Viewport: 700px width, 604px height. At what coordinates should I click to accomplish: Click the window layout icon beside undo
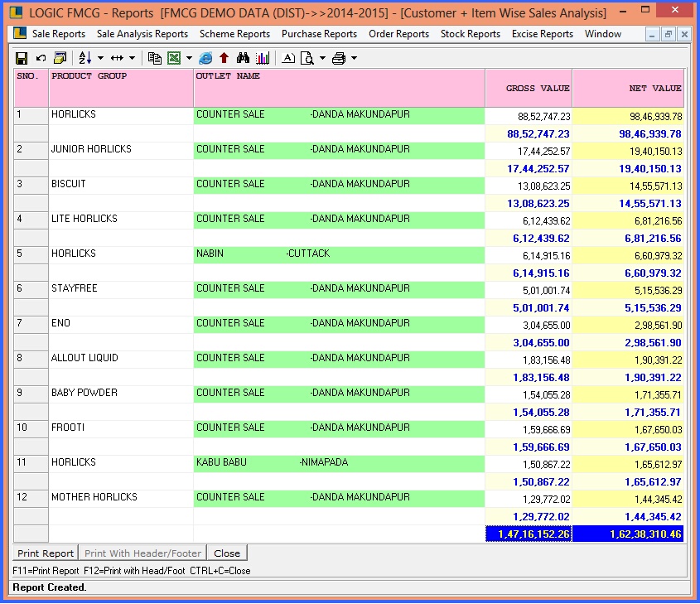[x=60, y=58]
